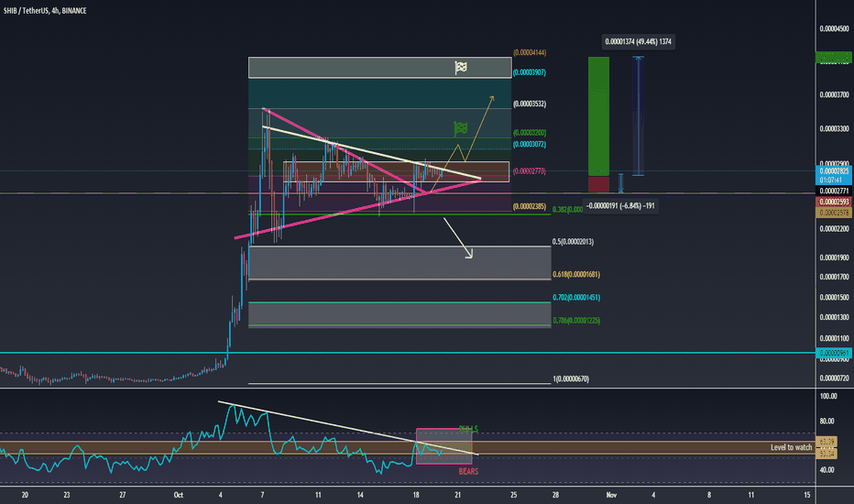This screenshot has height=504, width=854.
Task: Click the 0.00000720 price axis label
Action: (x=835, y=378)
